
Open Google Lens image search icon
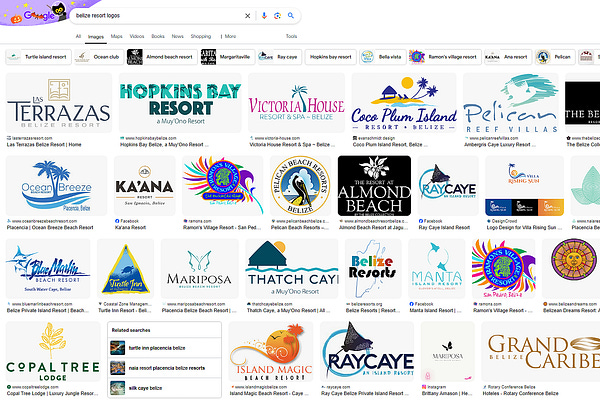click(277, 16)
